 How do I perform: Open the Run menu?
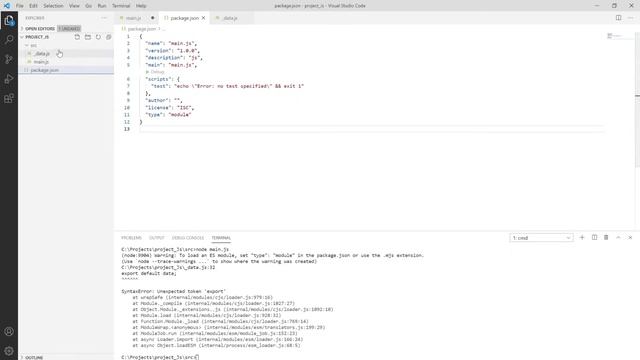(x=102, y=6)
